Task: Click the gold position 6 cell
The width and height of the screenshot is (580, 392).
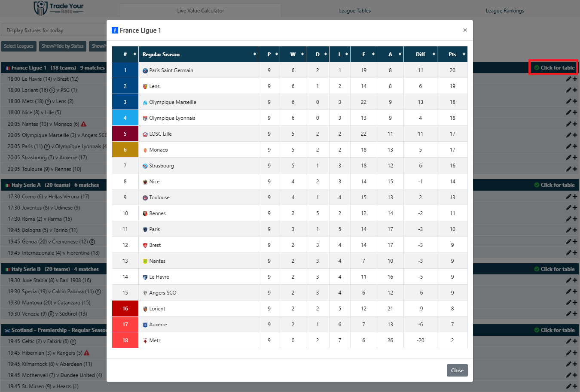Action: click(125, 150)
